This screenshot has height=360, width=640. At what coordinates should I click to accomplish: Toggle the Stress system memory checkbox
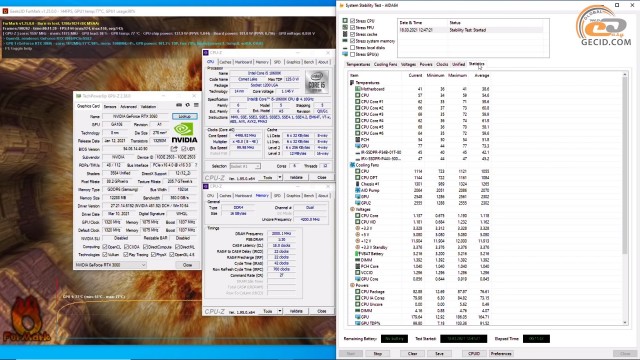pos(352,41)
